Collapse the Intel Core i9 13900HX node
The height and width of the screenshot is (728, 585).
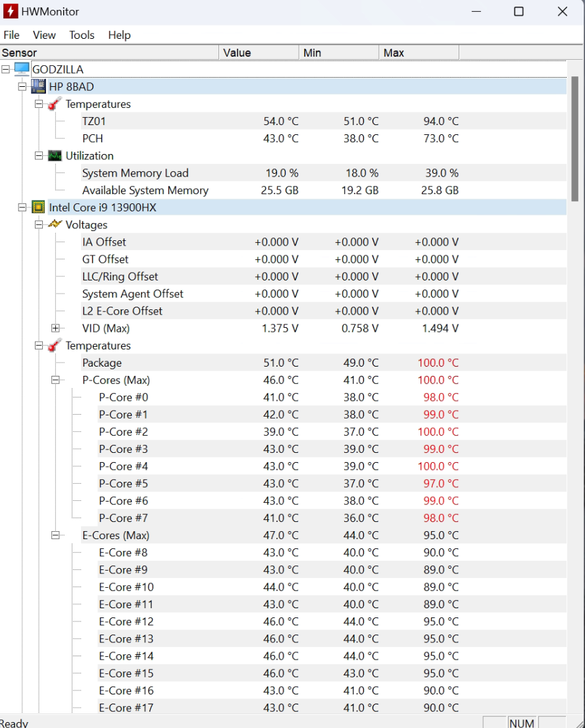click(x=22, y=207)
